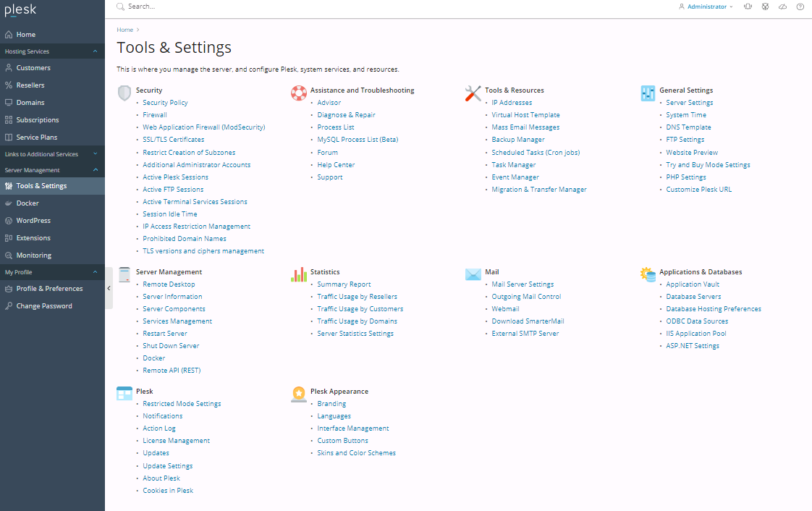Click the Server Management server icon
Image resolution: width=812 pixels, height=511 pixels.
click(124, 275)
